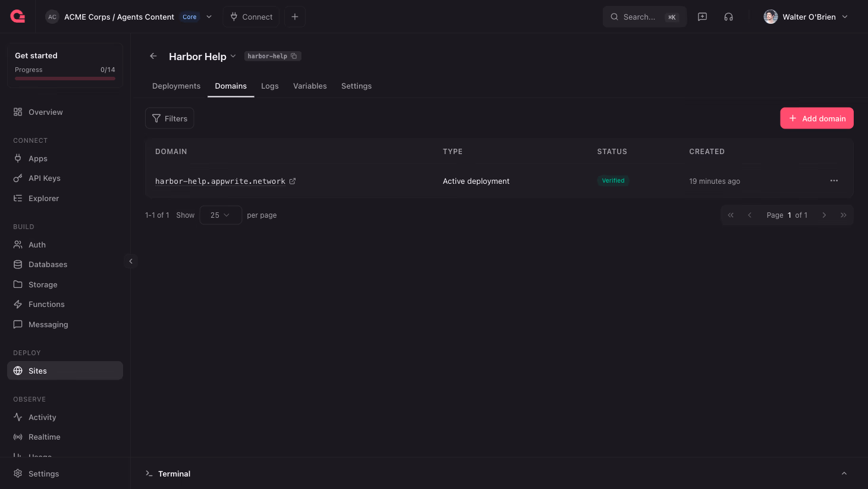The width and height of the screenshot is (868, 489).
Task: Click the STATUS column header
Action: click(612, 152)
